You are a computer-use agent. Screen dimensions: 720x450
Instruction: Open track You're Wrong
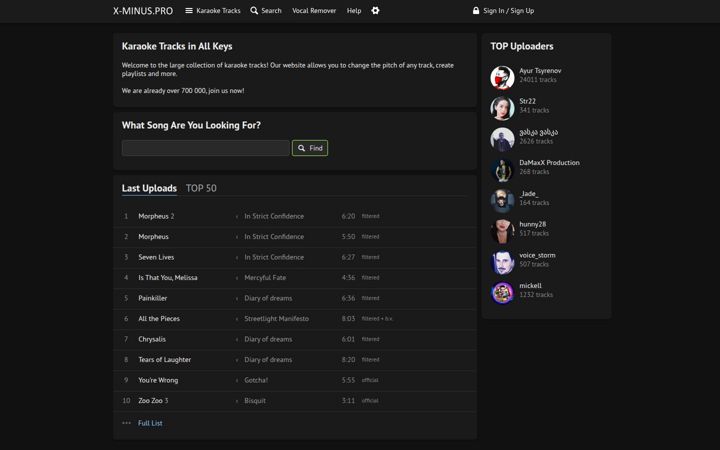pos(158,380)
